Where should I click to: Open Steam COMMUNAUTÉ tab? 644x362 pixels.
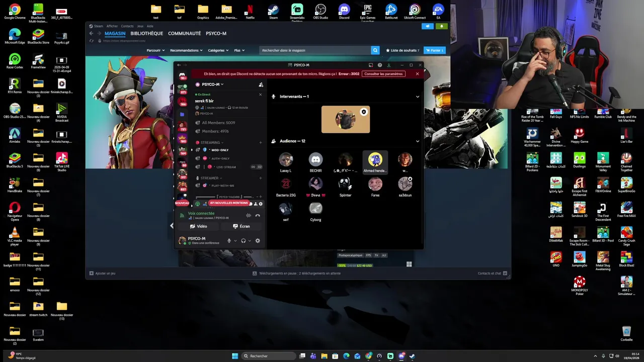coord(184,33)
